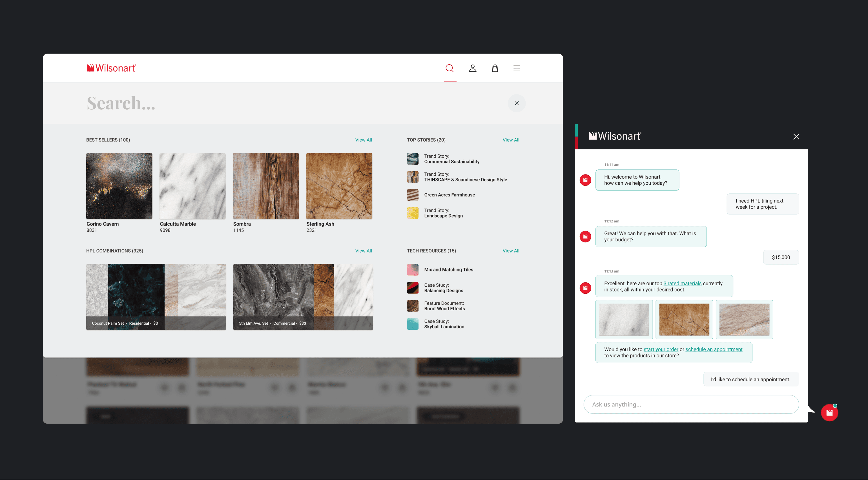The image size is (868, 480).
Task: Click the search magnifier icon in header
Action: coord(449,68)
